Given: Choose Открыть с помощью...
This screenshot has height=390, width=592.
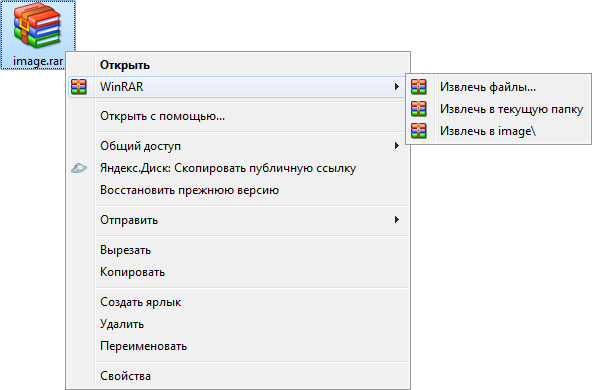Looking at the screenshot, I should [x=238, y=116].
